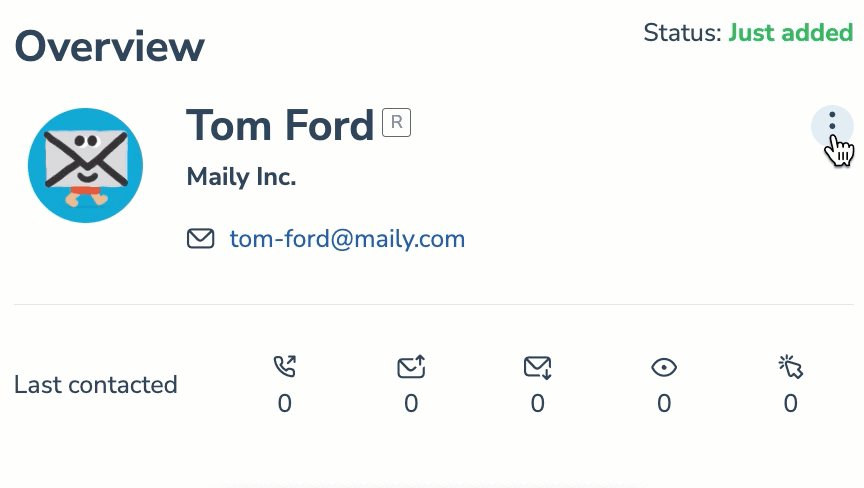The image size is (864, 488).
Task: Click the count under received emails icon
Action: (538, 404)
